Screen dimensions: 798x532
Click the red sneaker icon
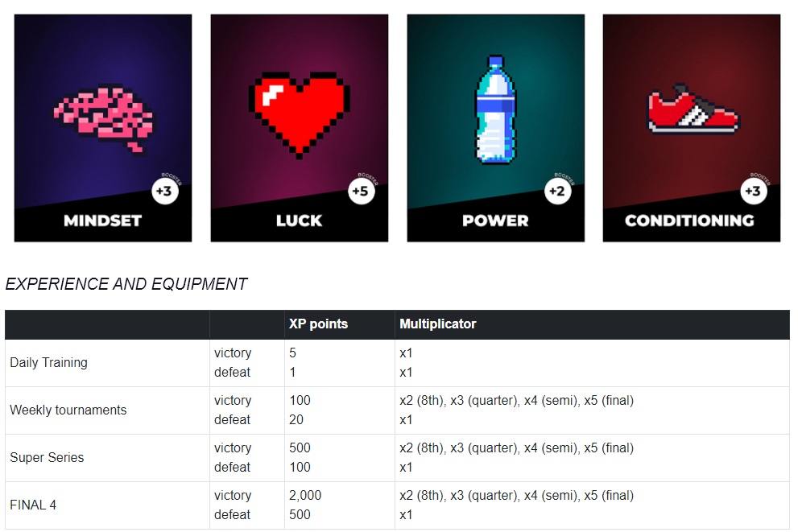tap(693, 109)
